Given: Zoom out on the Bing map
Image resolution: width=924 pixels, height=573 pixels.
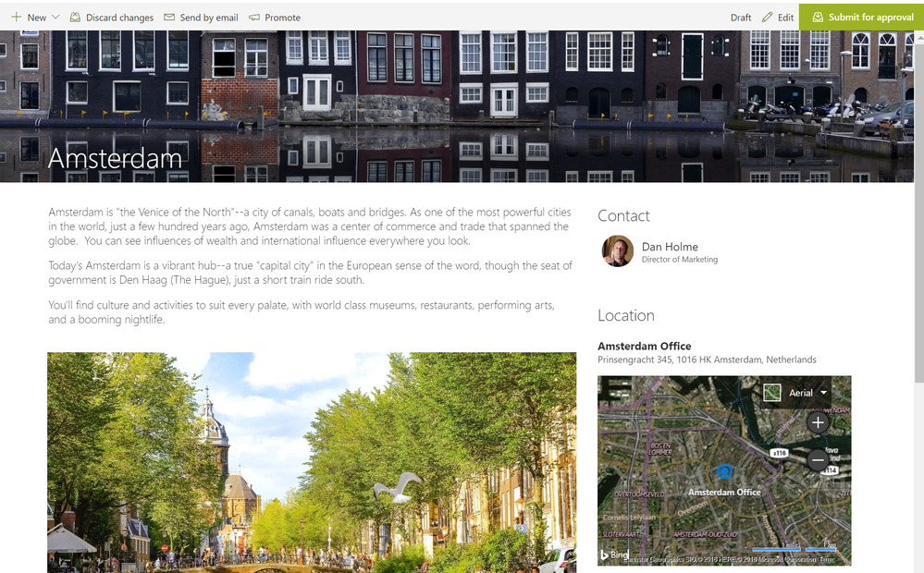Looking at the screenshot, I should (818, 459).
